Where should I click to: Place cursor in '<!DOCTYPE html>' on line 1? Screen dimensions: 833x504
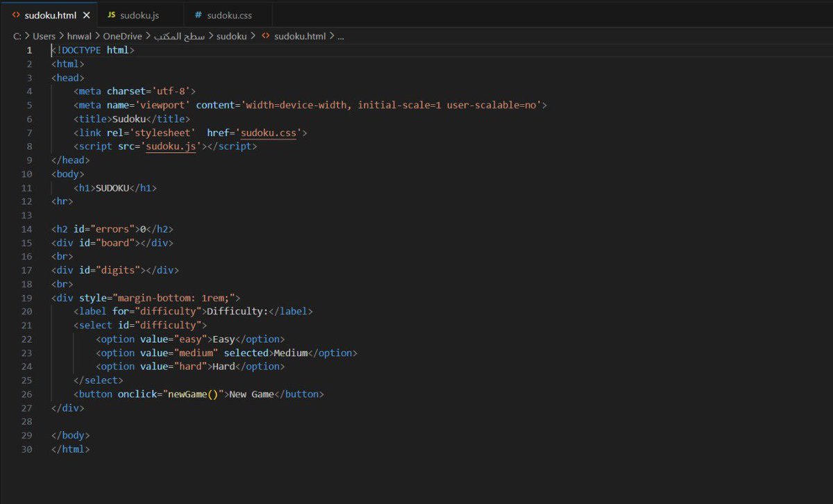(x=93, y=50)
